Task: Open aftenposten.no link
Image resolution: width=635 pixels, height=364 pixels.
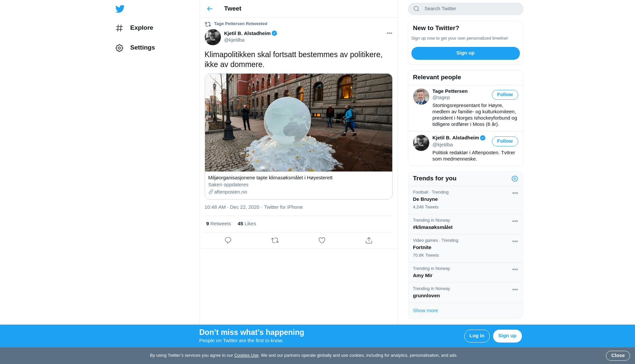Action: tap(231, 192)
